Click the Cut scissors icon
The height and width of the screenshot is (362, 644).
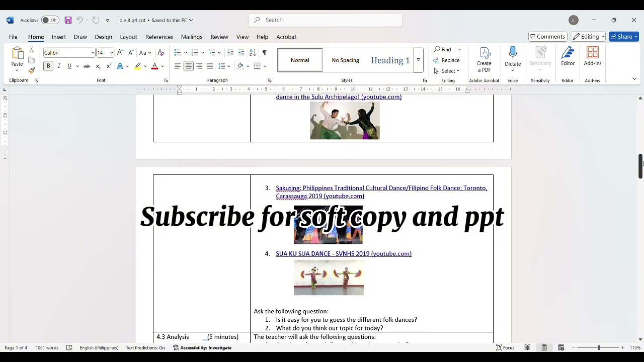[31, 50]
